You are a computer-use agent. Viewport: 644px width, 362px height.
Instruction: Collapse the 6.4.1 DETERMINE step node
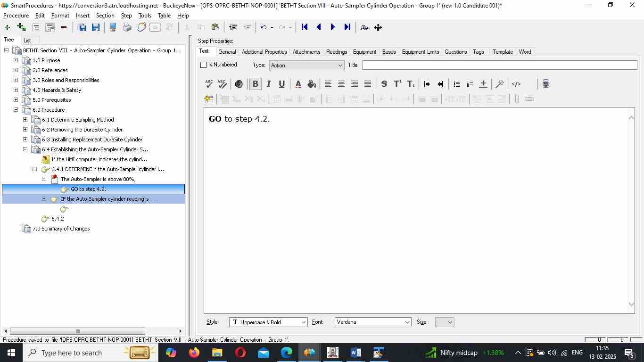34,169
